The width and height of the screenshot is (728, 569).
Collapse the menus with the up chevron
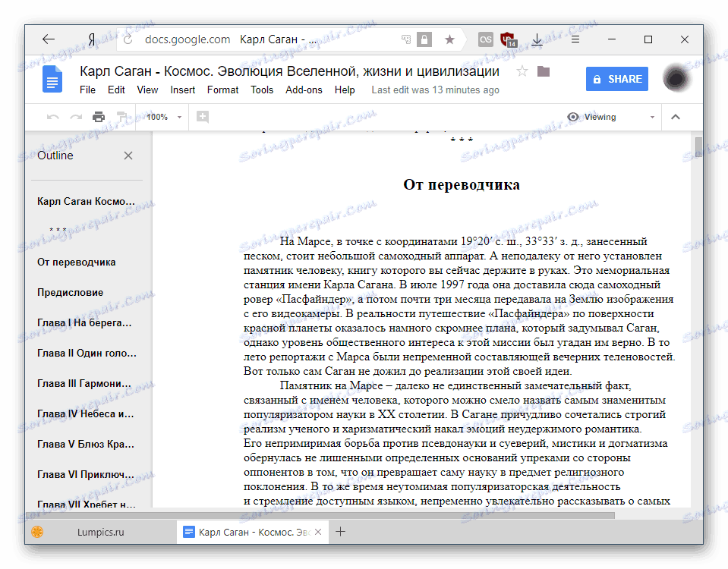(x=676, y=117)
